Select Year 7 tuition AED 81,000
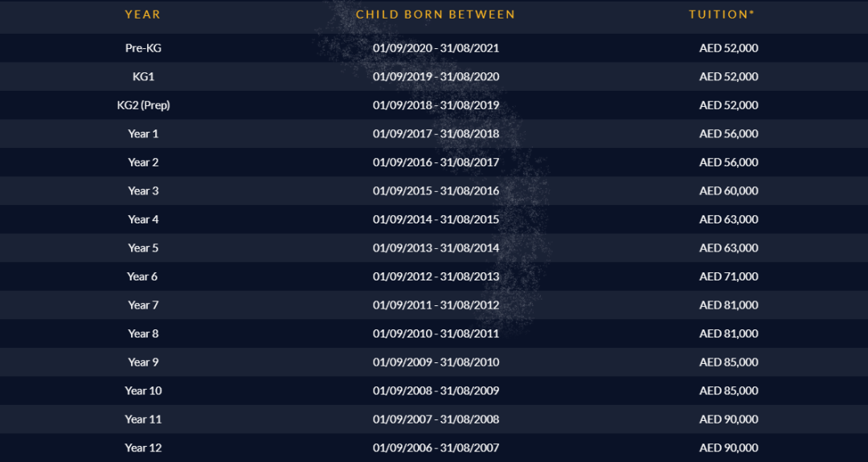868x462 pixels. 728,305
